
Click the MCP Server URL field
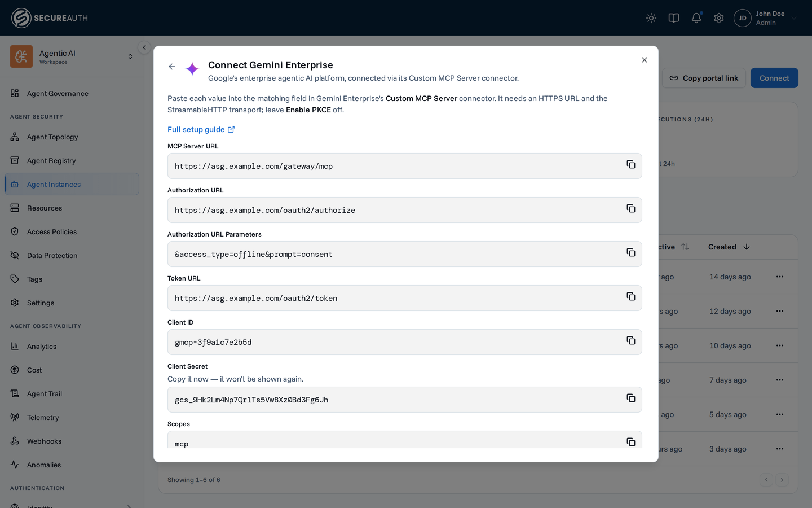coord(405,166)
